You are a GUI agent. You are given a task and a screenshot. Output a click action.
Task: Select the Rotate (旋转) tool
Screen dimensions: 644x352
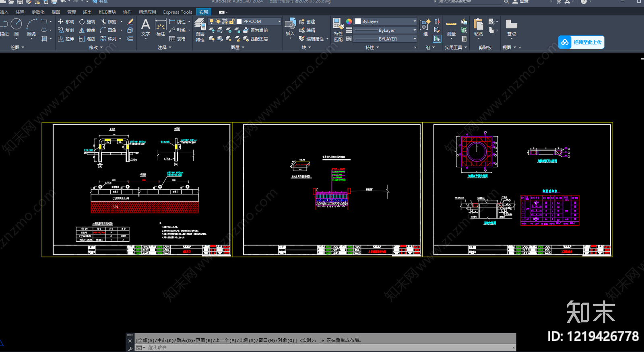click(87, 21)
